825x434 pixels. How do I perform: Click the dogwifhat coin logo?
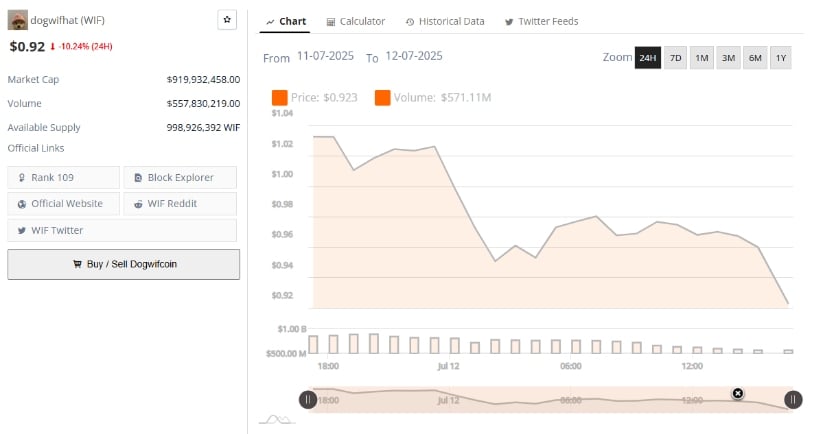pyautogui.click(x=17, y=20)
